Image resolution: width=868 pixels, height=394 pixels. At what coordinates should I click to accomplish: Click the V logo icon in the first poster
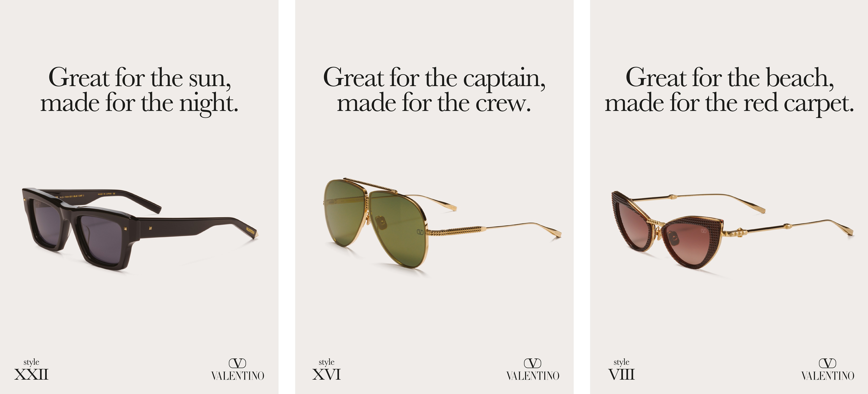pyautogui.click(x=237, y=363)
